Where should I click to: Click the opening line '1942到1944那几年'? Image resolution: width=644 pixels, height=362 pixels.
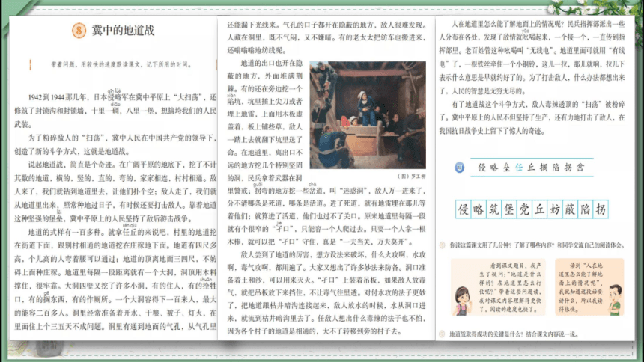click(x=58, y=98)
